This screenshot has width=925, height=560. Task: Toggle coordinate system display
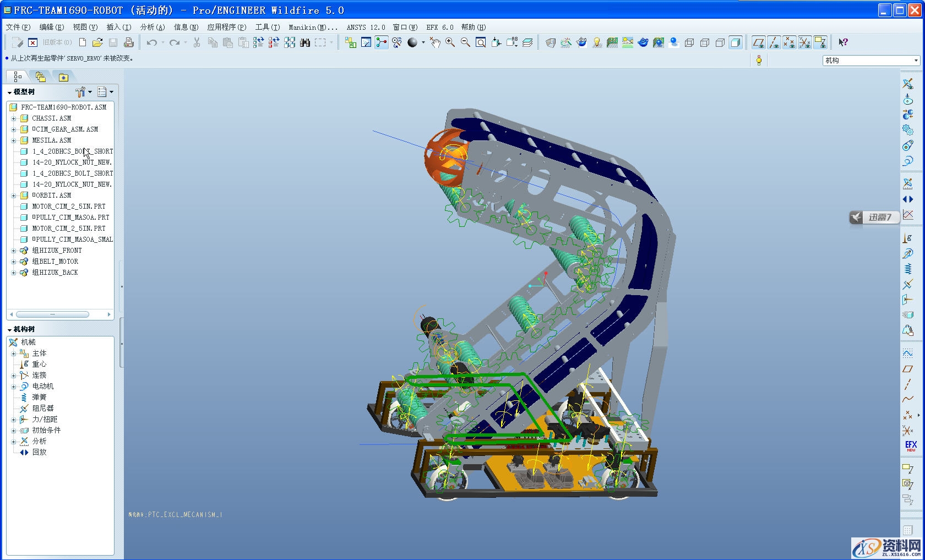(x=804, y=42)
